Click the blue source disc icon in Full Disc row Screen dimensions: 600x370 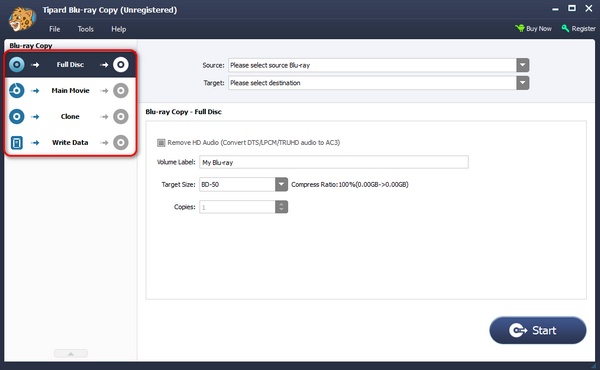pos(16,65)
